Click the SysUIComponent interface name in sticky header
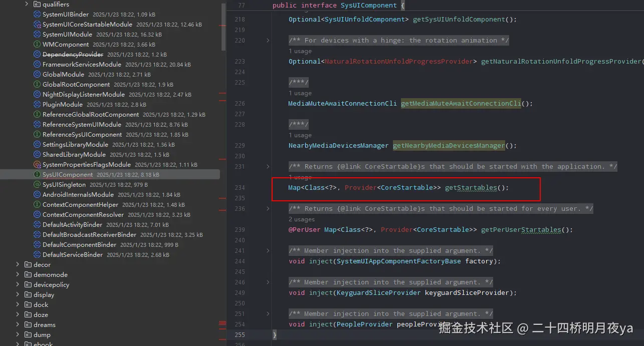The image size is (644, 346). [369, 6]
